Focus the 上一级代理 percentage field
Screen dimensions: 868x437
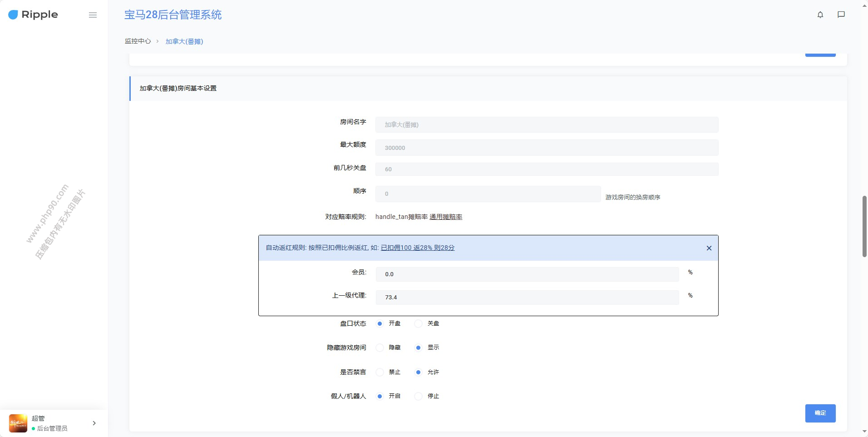click(x=527, y=298)
